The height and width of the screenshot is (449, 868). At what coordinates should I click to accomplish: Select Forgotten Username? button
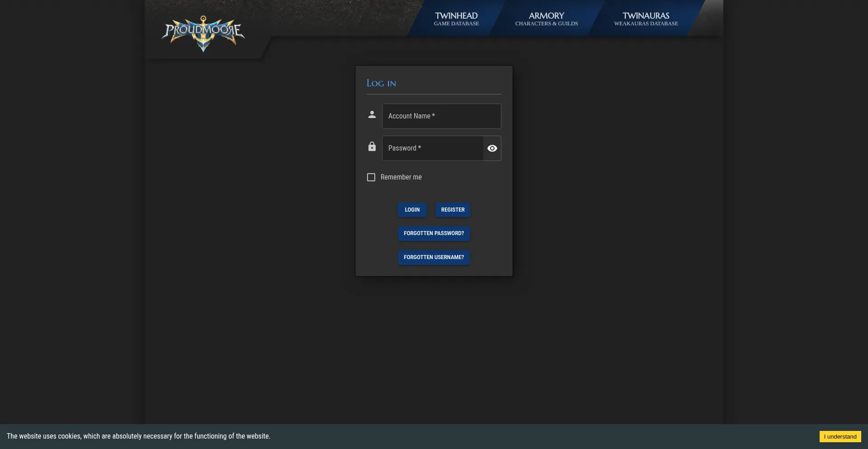point(434,257)
